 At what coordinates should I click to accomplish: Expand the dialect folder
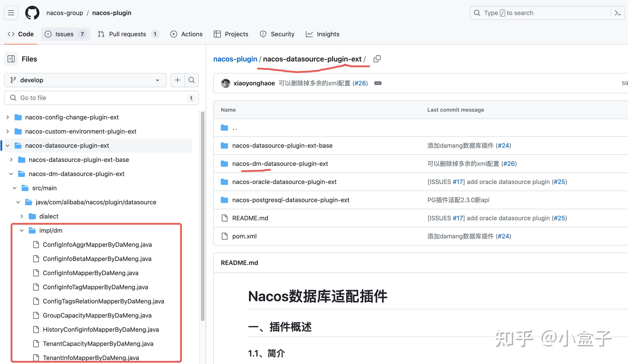pos(22,216)
